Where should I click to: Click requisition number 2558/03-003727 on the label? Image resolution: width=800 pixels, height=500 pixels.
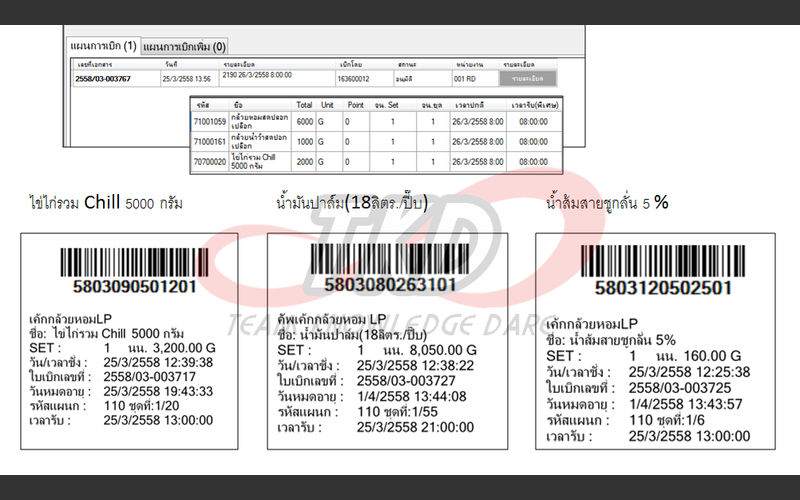[406, 381]
